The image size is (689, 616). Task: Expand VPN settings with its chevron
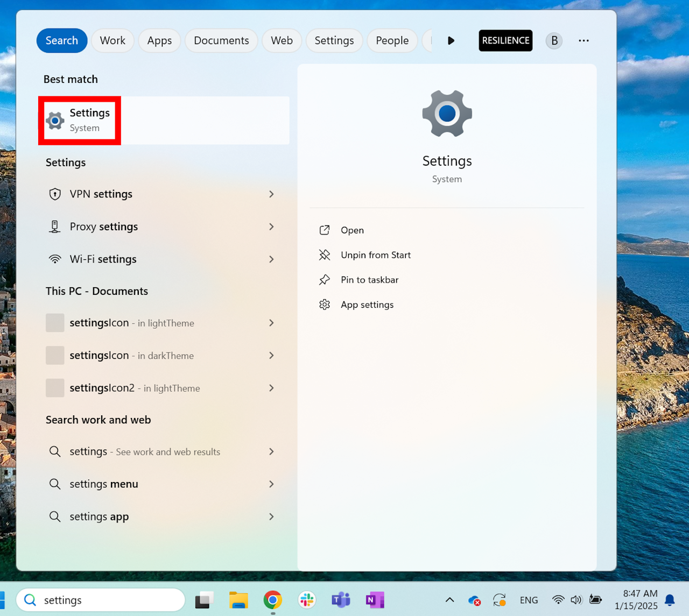[x=271, y=194]
